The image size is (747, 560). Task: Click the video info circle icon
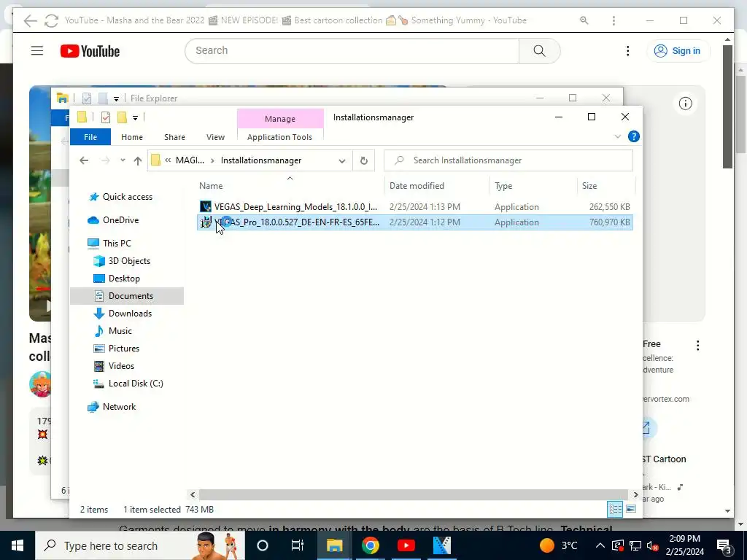(x=686, y=104)
